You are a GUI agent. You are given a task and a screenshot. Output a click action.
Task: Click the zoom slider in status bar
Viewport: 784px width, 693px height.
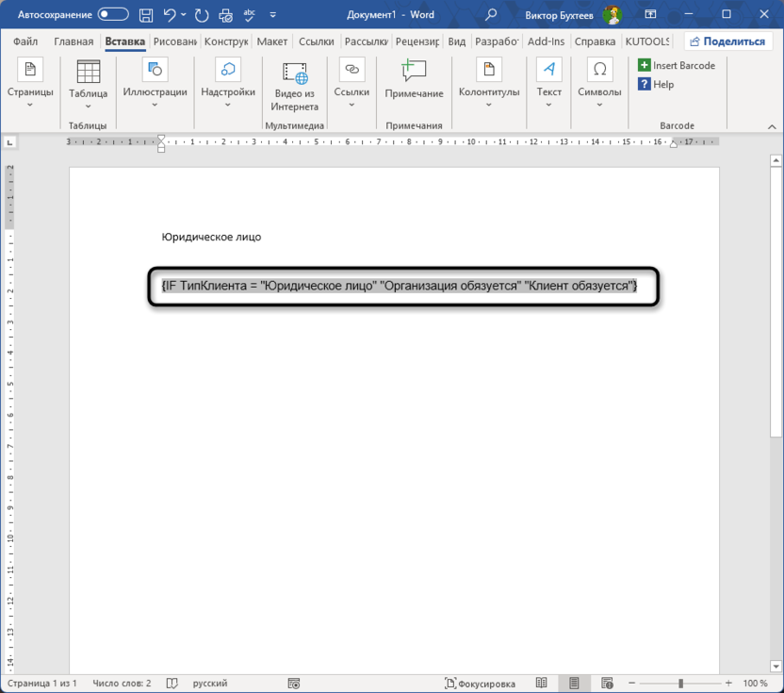click(678, 683)
